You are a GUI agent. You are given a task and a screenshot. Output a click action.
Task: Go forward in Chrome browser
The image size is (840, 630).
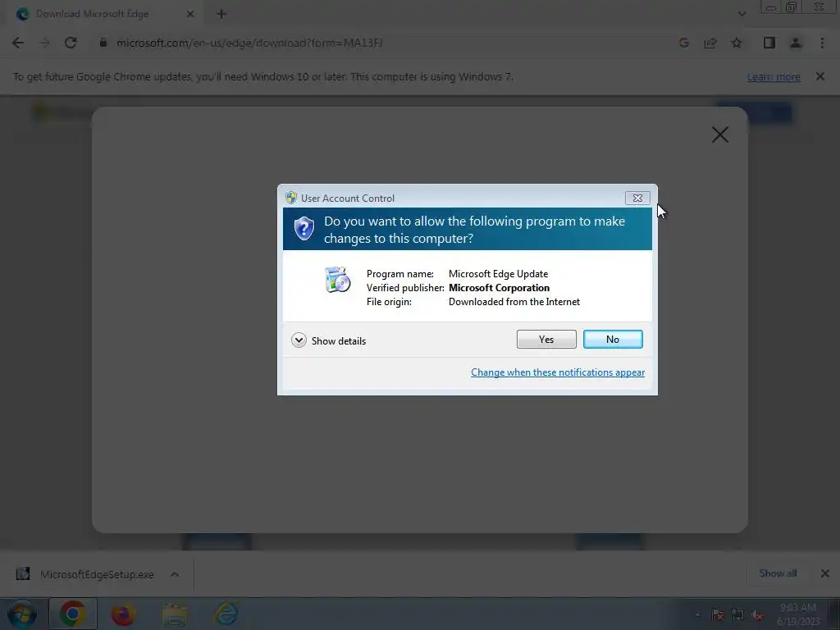tap(44, 43)
